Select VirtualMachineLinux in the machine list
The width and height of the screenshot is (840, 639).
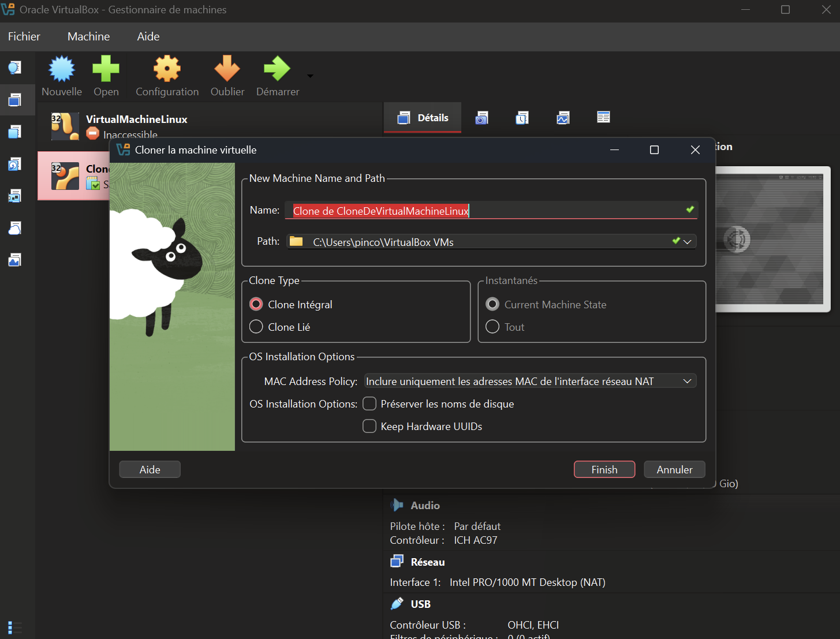coord(210,126)
